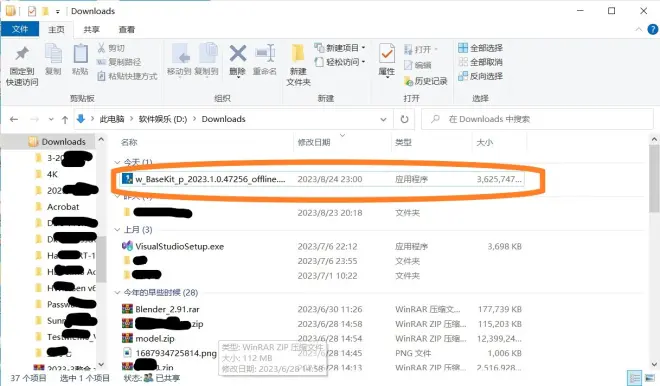Click the VisualStudioSetup.exe file icon

pos(127,246)
